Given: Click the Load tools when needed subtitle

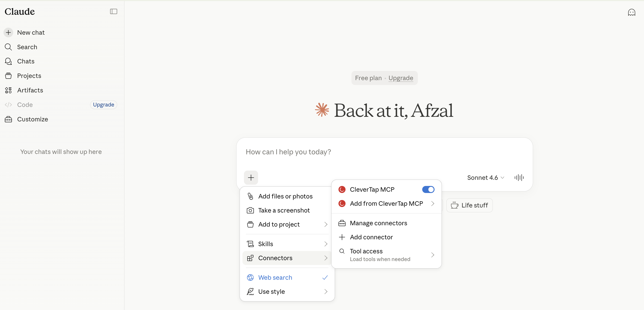Looking at the screenshot, I should 380,259.
